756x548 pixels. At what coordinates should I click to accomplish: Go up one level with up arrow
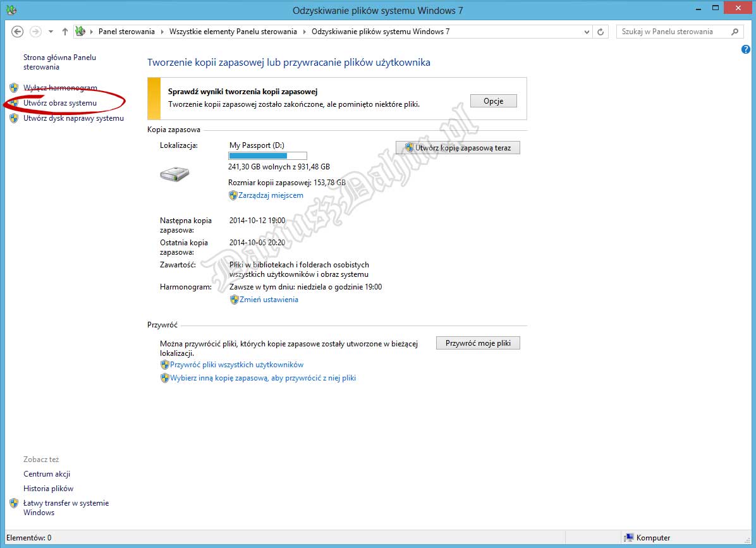coord(65,32)
